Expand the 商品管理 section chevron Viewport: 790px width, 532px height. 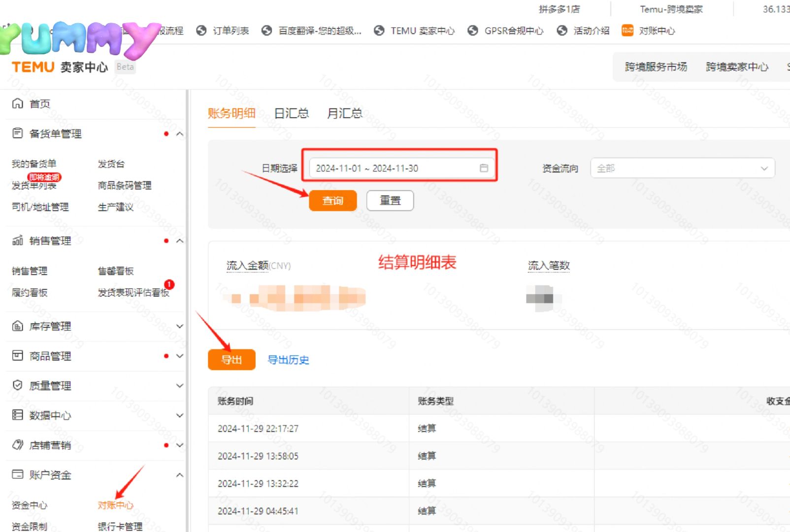(x=180, y=356)
